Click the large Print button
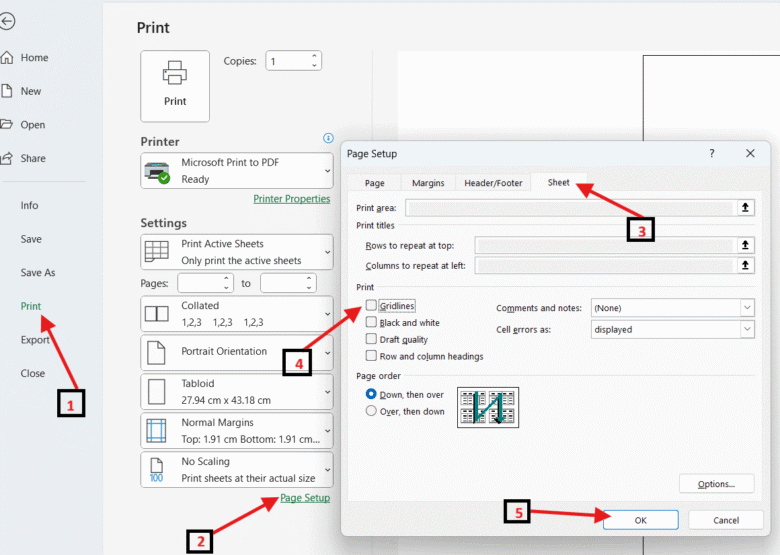Image resolution: width=780 pixels, height=555 pixels. coord(175,86)
